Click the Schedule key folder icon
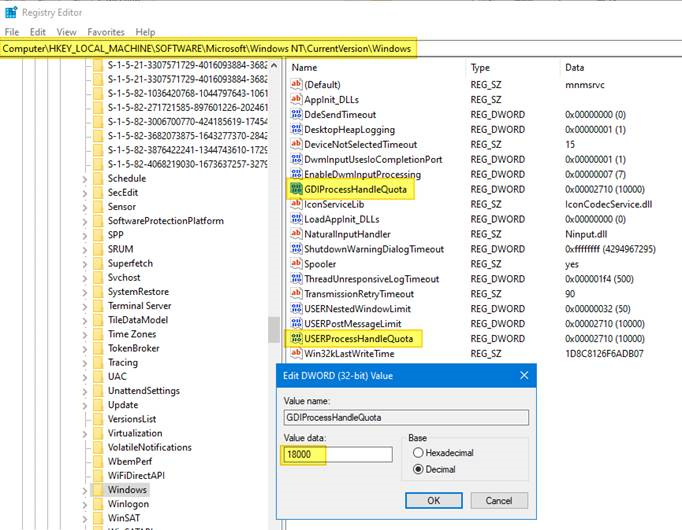Viewport: 682px width, 530px height. coord(97,178)
